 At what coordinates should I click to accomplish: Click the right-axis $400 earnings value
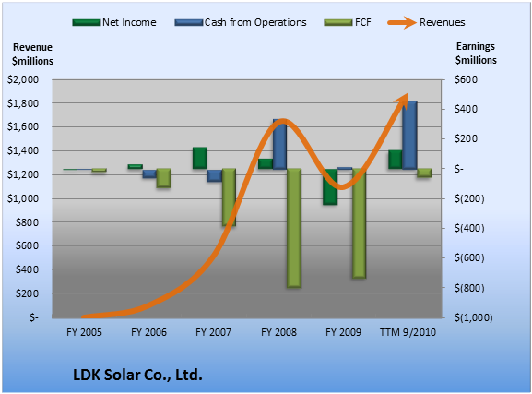pos(466,109)
